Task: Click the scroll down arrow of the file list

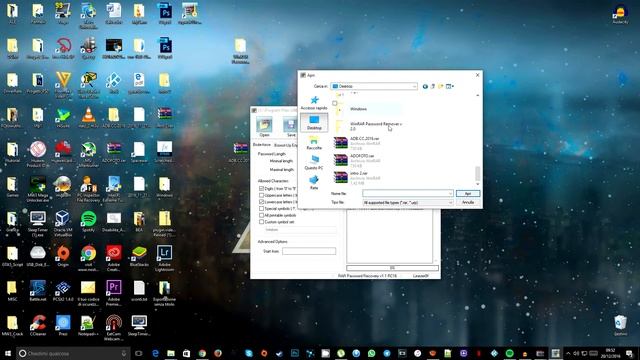Action: 477,184
